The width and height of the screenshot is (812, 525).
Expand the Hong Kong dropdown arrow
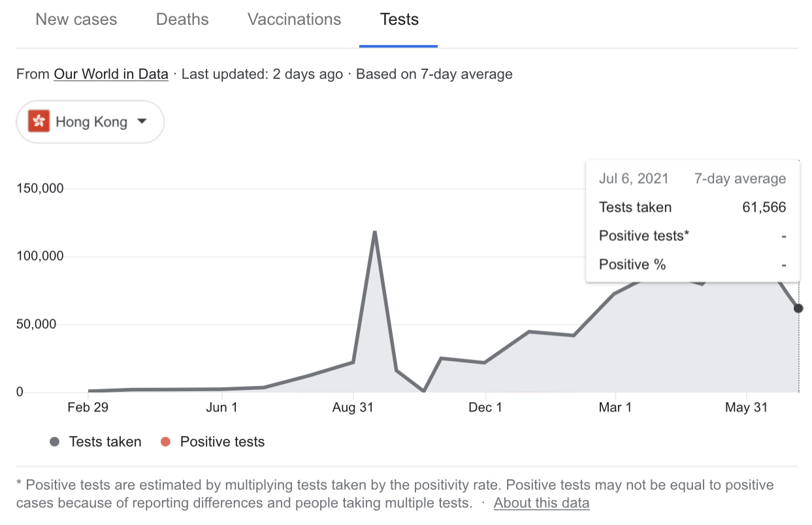pyautogui.click(x=142, y=121)
